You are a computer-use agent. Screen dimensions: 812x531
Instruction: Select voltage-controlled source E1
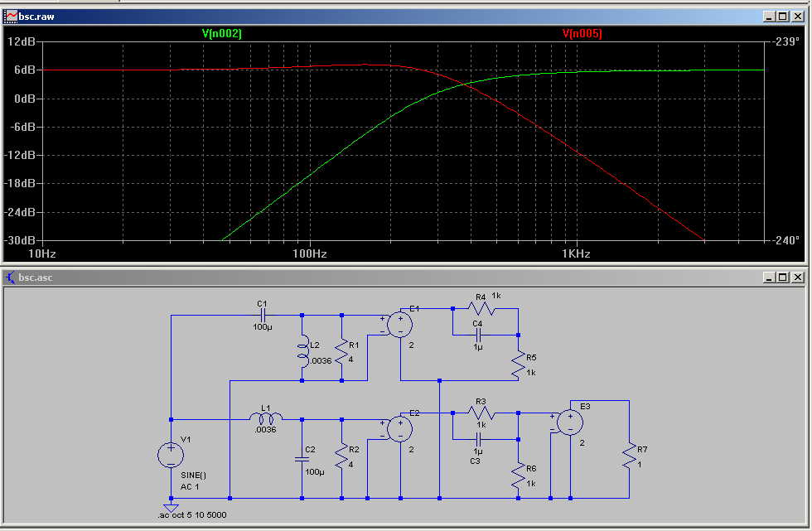click(x=399, y=325)
